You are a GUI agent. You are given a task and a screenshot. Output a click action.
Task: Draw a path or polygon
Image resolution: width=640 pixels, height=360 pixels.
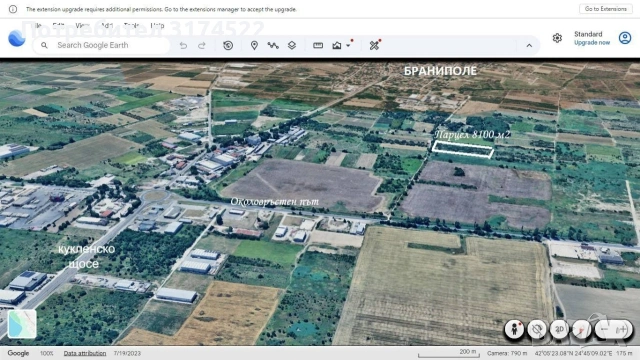[273, 45]
